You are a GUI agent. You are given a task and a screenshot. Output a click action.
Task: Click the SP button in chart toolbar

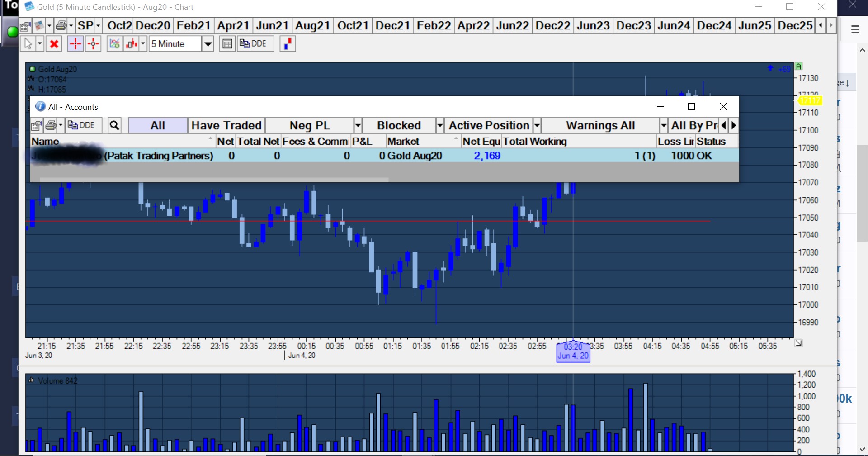[85, 26]
